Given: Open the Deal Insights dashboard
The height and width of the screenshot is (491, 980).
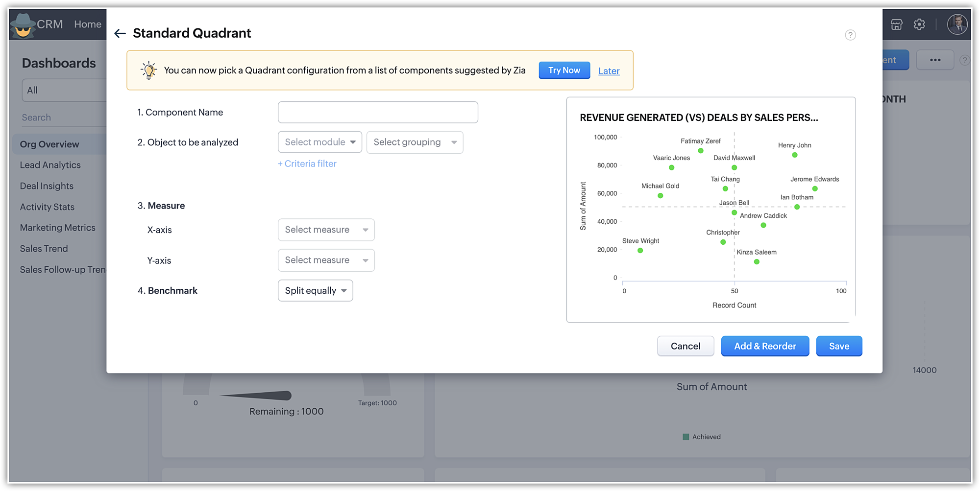Looking at the screenshot, I should tap(47, 186).
